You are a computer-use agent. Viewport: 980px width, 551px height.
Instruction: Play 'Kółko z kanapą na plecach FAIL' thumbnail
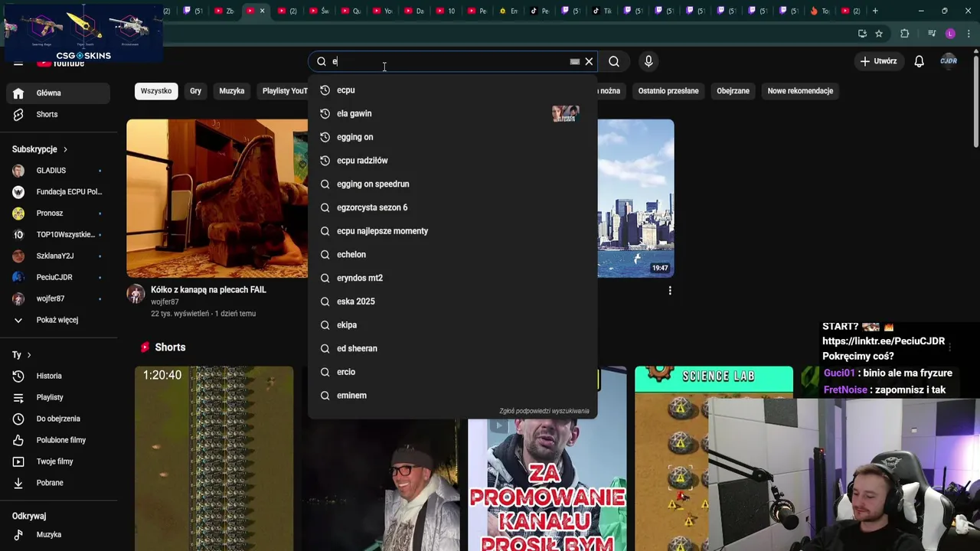point(217,198)
